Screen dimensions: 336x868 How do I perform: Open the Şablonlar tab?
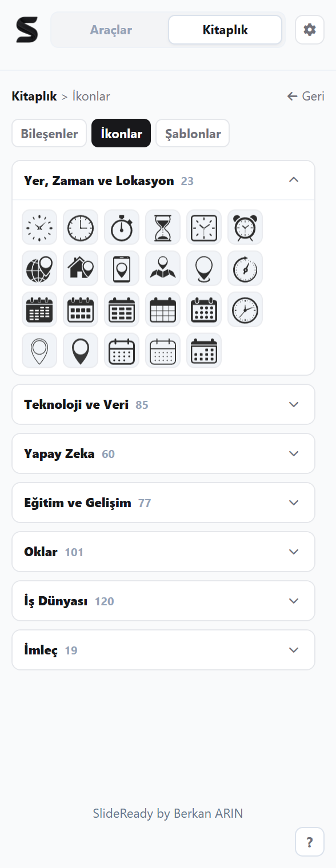click(193, 134)
